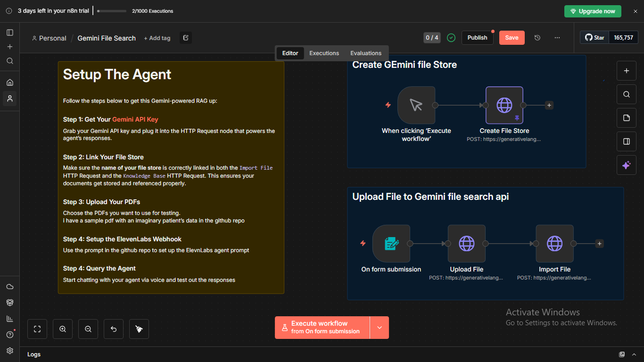Screen dimensions: 644x362
Task: Click the plus icon in left sidebar
Action: [10, 47]
